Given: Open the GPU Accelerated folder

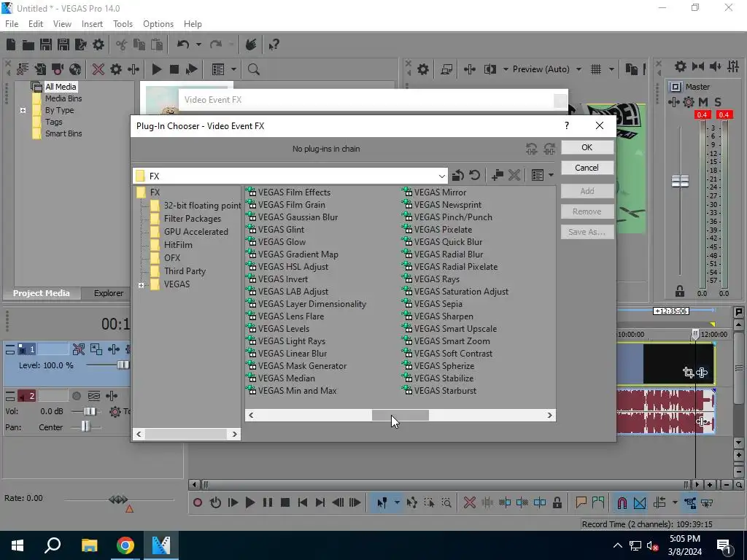Looking at the screenshot, I should tap(196, 232).
